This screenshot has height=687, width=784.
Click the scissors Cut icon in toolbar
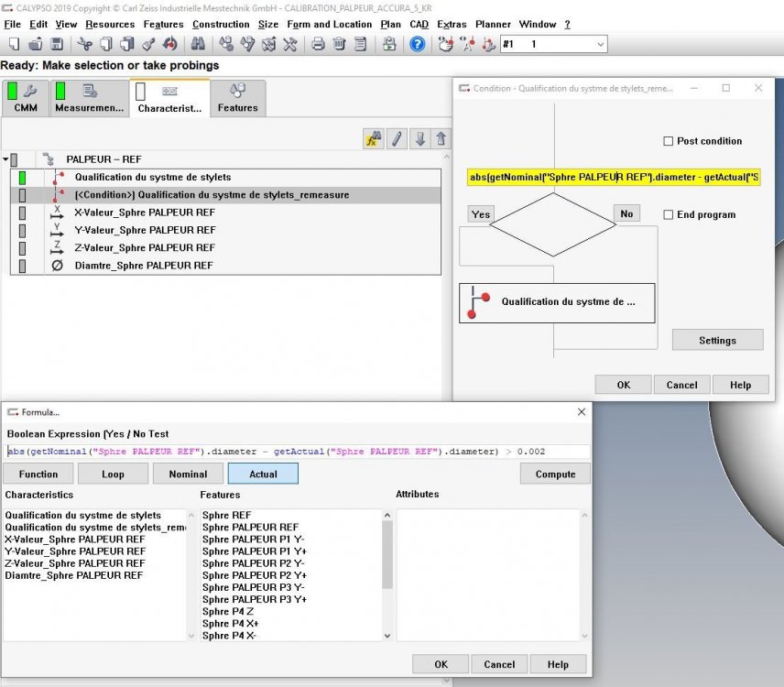point(84,44)
